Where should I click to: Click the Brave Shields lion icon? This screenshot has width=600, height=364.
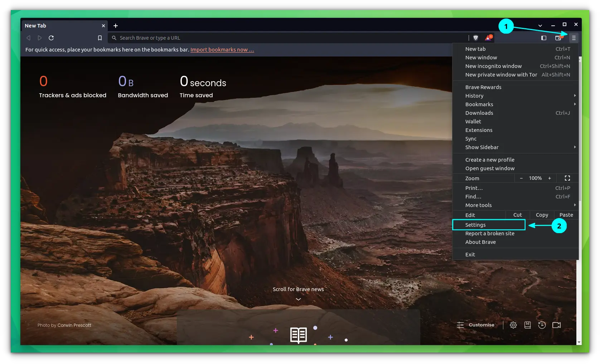(476, 38)
